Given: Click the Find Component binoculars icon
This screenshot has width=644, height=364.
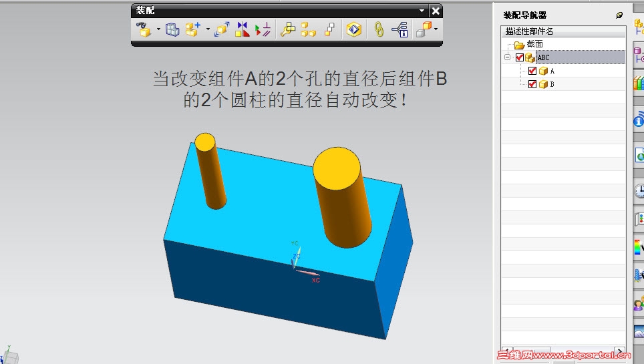Looking at the screenshot, I should [x=144, y=29].
